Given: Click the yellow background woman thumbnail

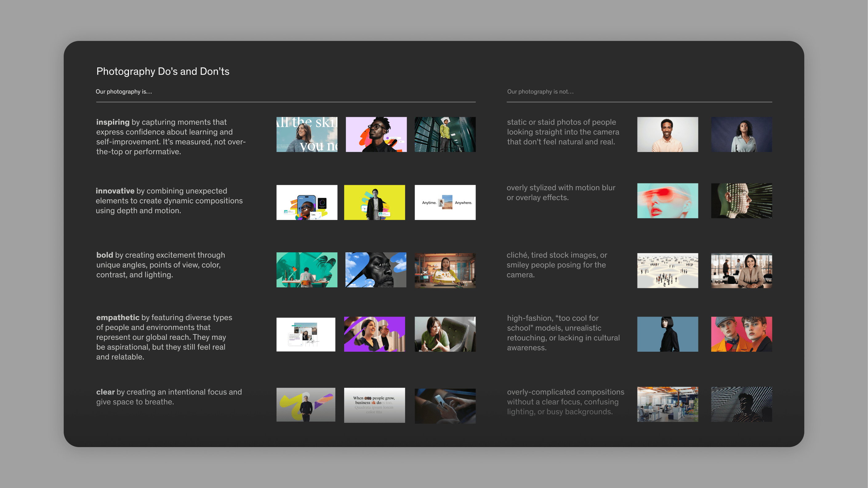Looking at the screenshot, I should (374, 202).
